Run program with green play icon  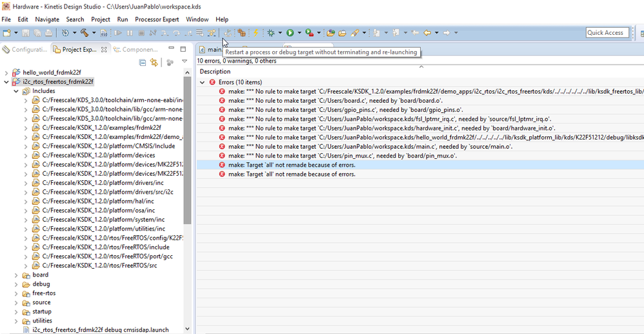tap(290, 32)
